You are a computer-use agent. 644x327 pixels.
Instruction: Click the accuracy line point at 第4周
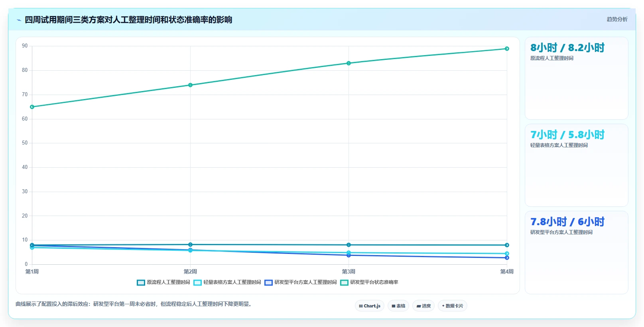pyautogui.click(x=507, y=49)
